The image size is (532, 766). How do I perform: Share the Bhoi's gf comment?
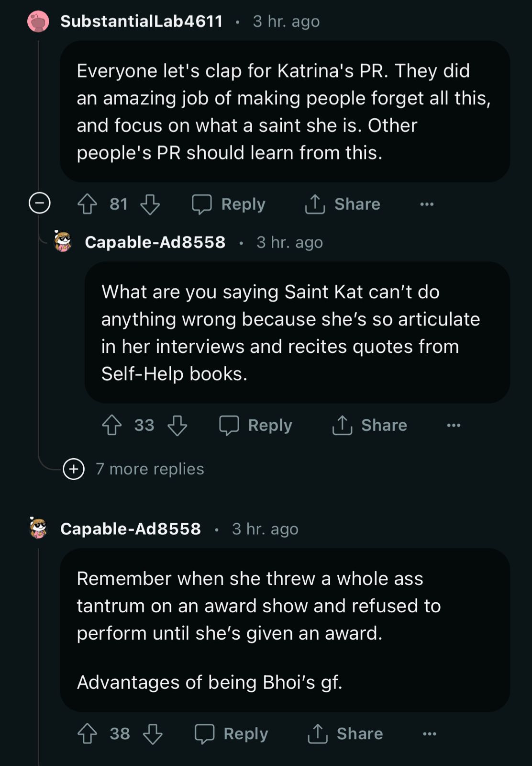pos(345,733)
